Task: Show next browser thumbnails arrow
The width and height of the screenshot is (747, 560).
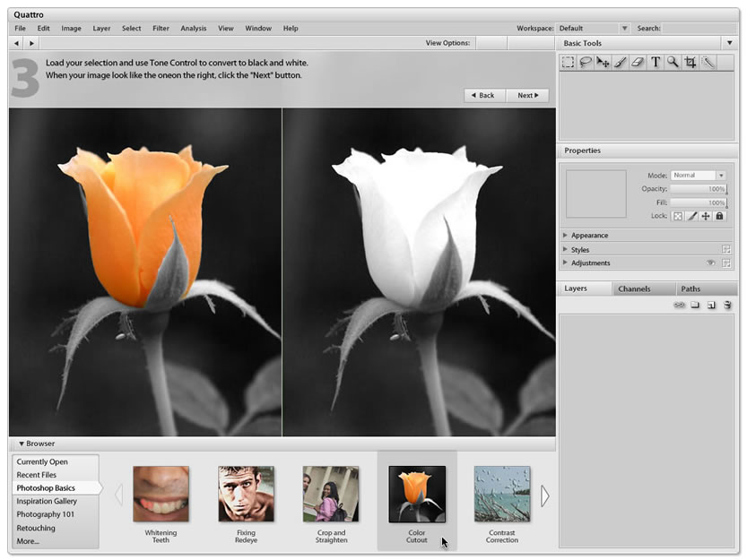Action: [545, 496]
